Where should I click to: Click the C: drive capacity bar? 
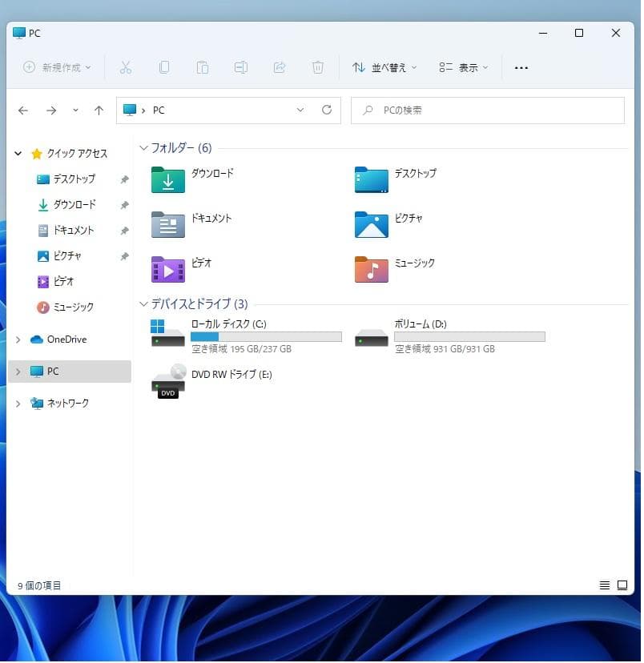(x=266, y=336)
